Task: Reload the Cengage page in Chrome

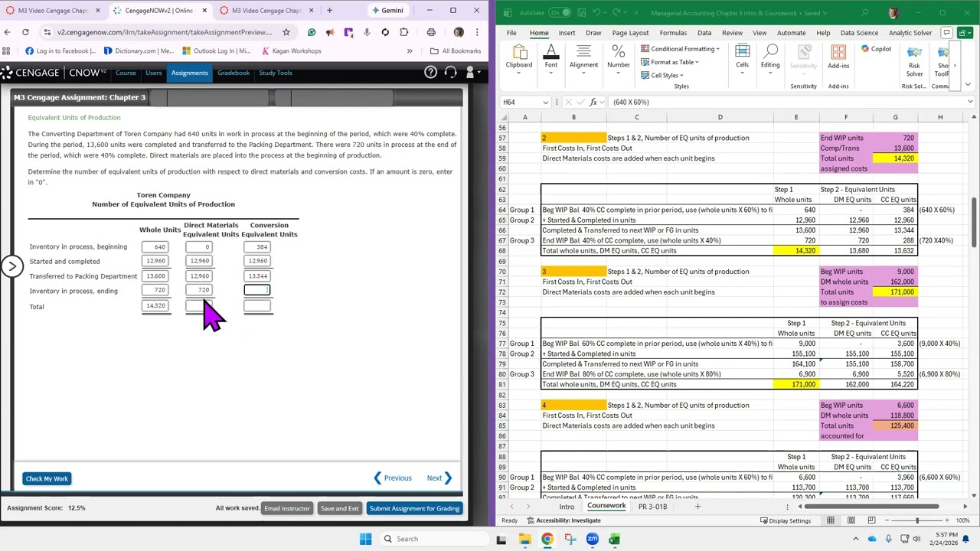Action: [x=25, y=32]
